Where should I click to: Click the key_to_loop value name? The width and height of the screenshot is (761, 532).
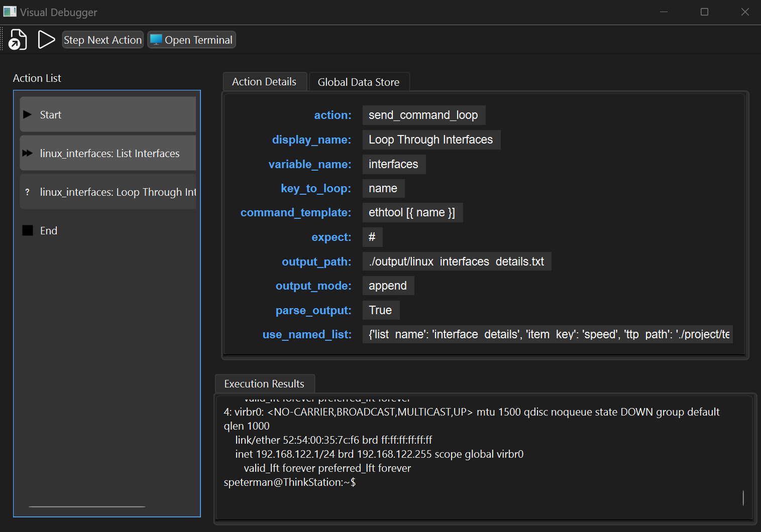383,188
